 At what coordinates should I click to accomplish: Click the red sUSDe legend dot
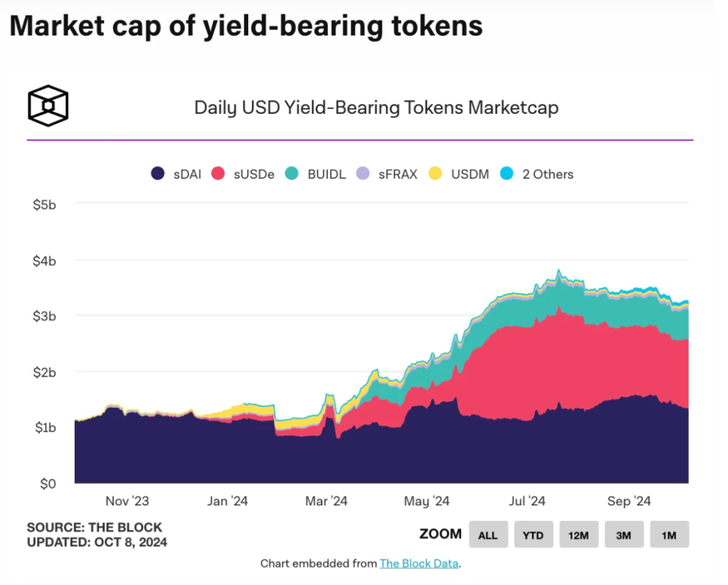point(219,174)
